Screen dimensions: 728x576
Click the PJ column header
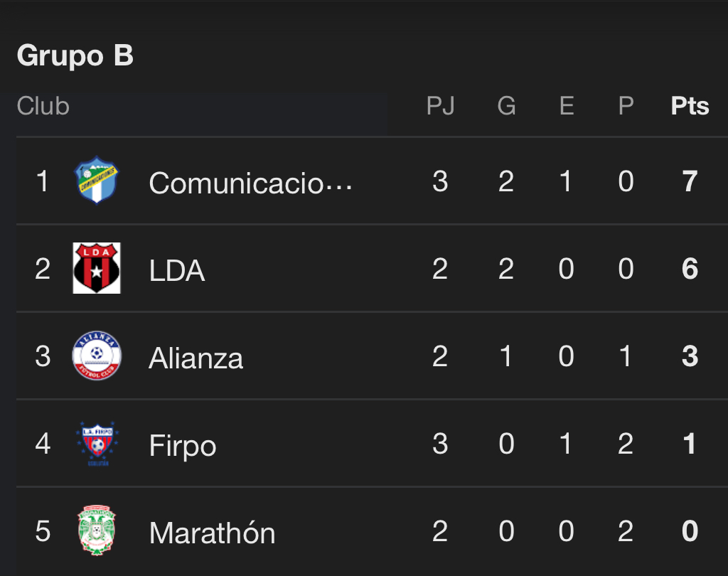440,106
